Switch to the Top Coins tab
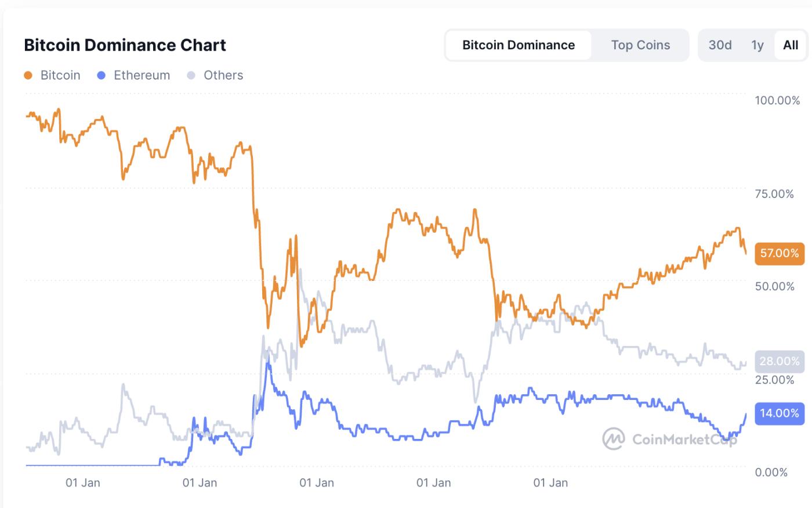This screenshot has height=508, width=812. click(x=640, y=45)
